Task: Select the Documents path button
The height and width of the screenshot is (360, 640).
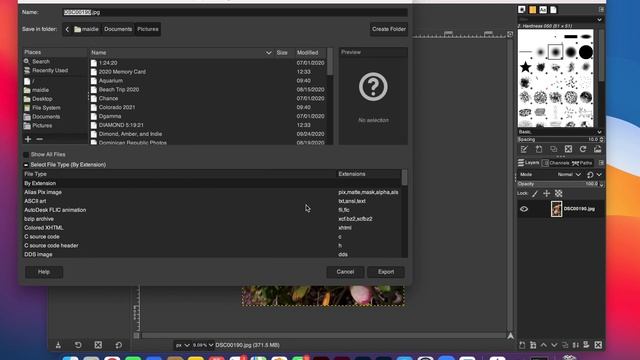Action: tap(118, 29)
